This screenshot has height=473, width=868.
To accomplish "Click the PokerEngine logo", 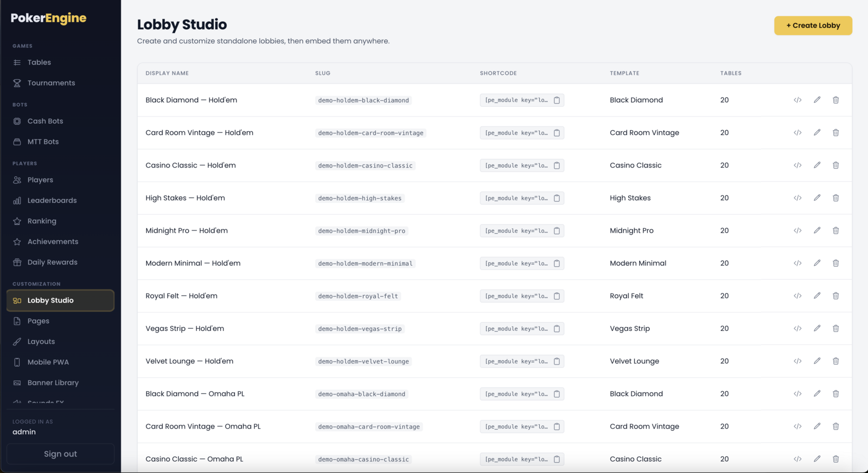I will coord(48,18).
